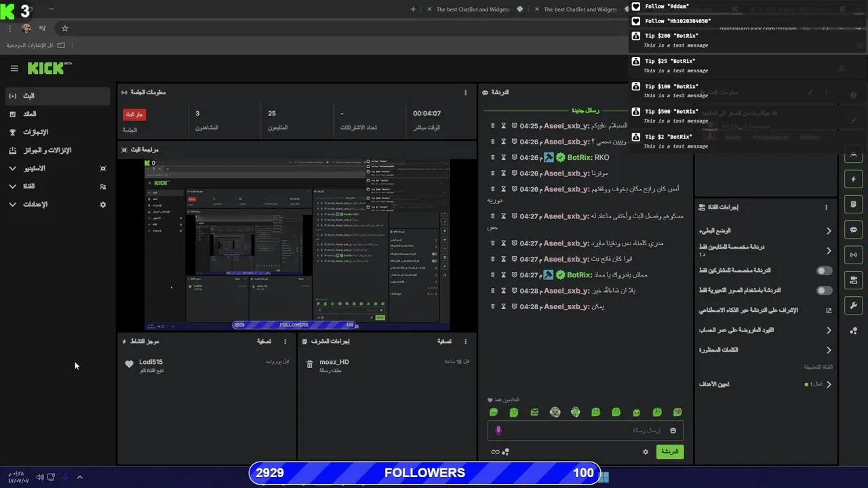Image resolution: width=868 pixels, height=488 pixels.
Task: Open moderator actions panel three-dot menu
Action: [465, 342]
